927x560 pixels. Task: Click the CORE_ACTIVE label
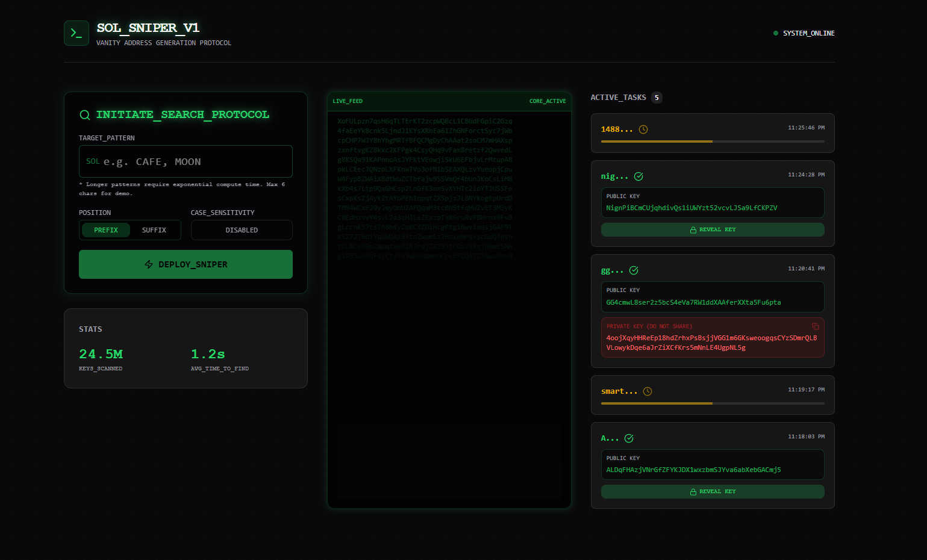(x=548, y=101)
